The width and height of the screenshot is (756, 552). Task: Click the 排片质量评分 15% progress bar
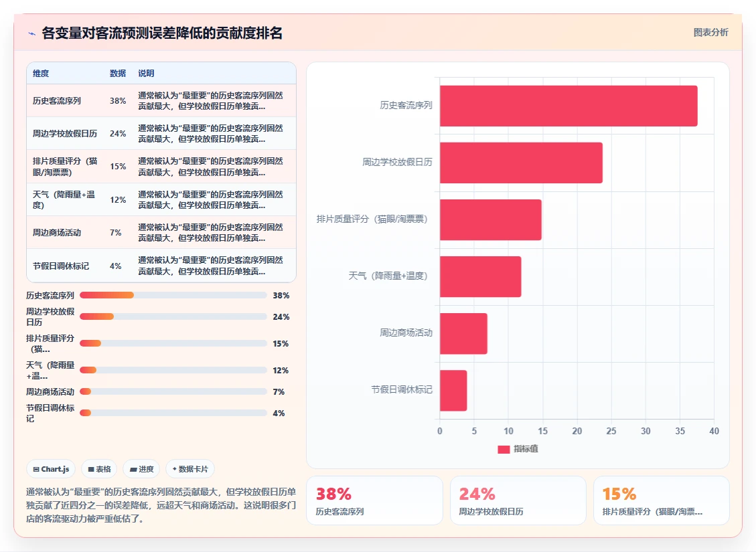click(173, 343)
